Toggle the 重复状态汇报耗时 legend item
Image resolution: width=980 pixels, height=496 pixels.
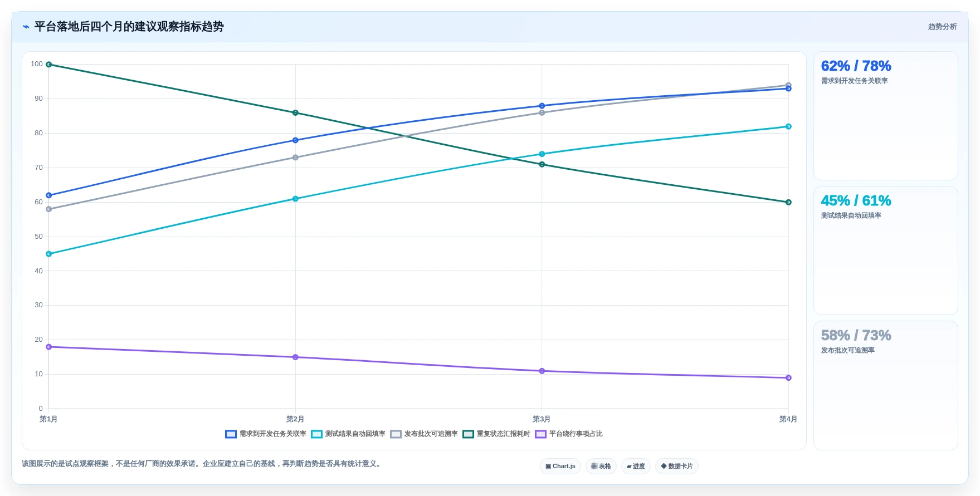pos(496,434)
